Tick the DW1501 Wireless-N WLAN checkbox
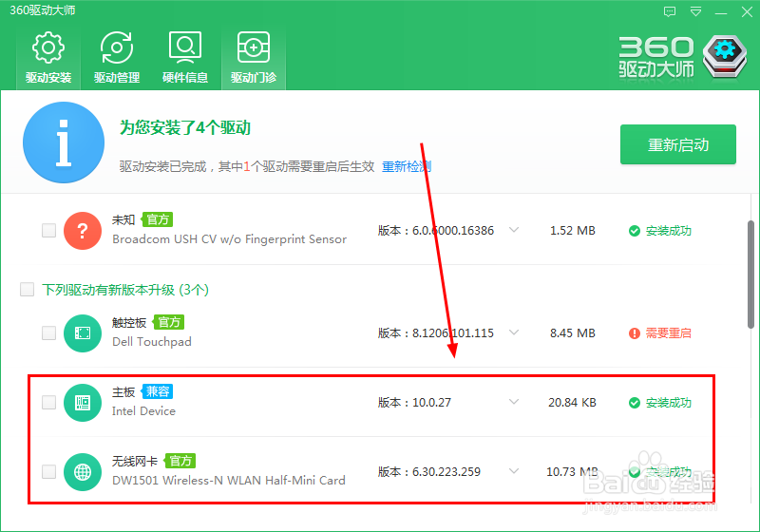This screenshot has width=760, height=532. click(x=49, y=471)
